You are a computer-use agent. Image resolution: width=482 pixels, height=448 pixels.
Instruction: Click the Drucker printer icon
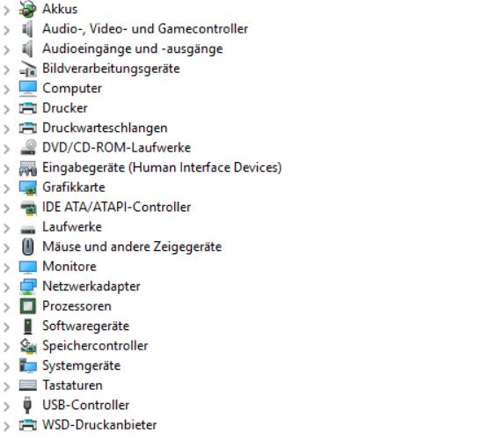pyautogui.click(x=27, y=108)
